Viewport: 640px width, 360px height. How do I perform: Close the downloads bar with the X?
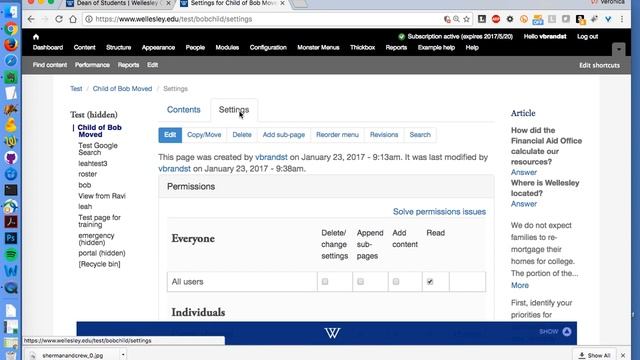[623, 356]
